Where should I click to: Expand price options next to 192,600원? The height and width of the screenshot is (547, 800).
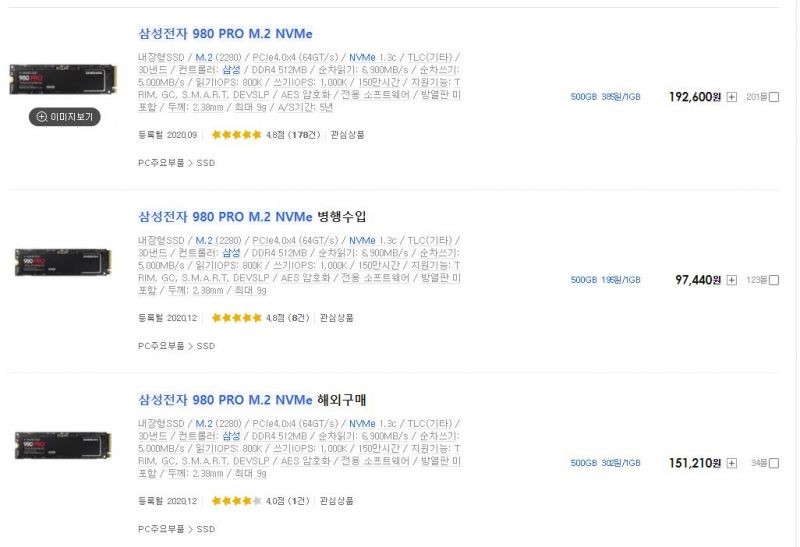point(732,97)
